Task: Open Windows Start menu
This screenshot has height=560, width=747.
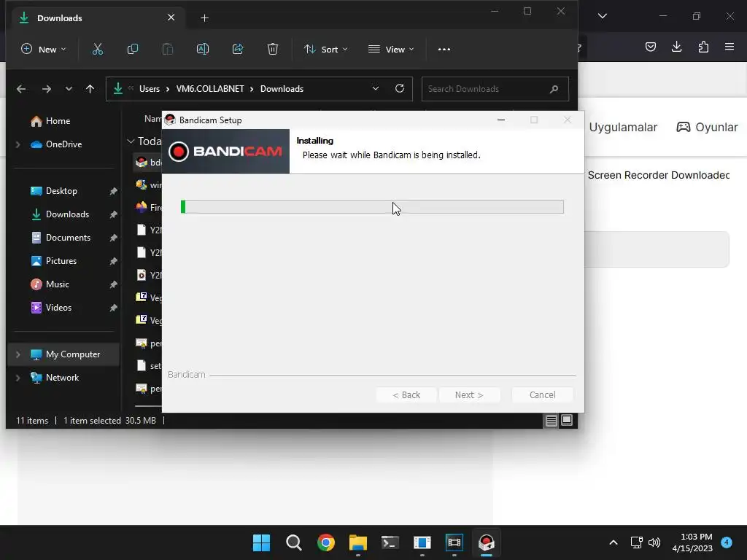Action: [261, 542]
